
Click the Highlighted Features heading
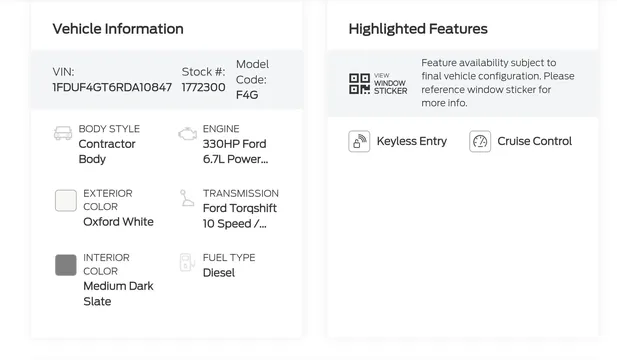418,29
